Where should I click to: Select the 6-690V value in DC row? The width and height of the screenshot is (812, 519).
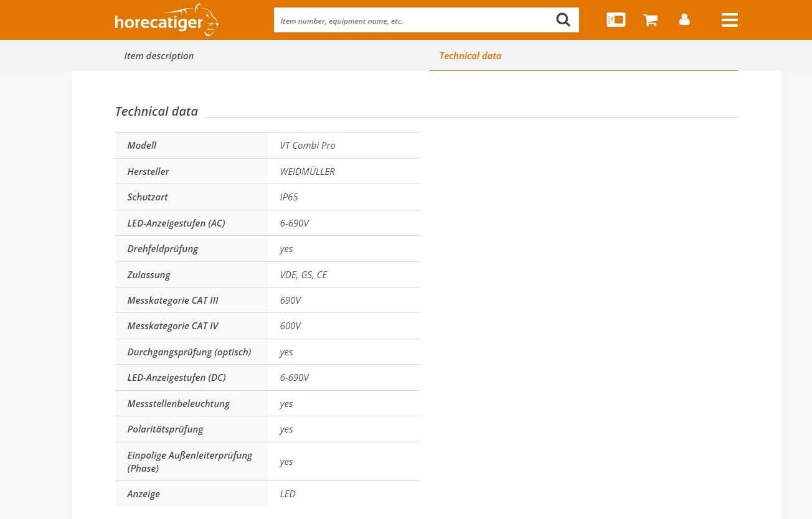[x=295, y=377]
